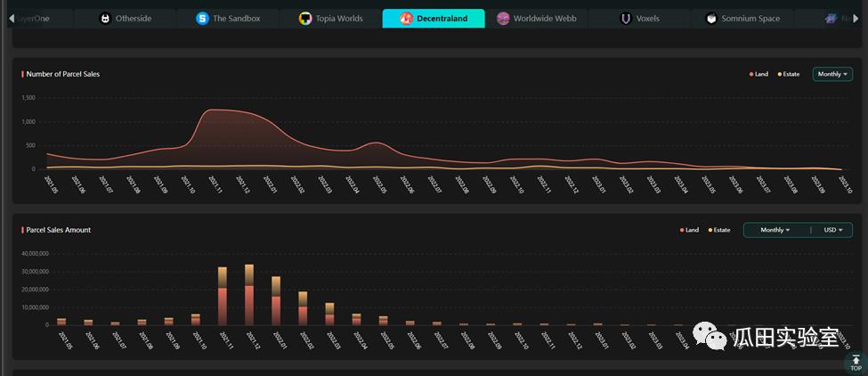Click the 2021.10 bar in Parcel Sales Amount
Screen dimensions: 868x376
196,320
